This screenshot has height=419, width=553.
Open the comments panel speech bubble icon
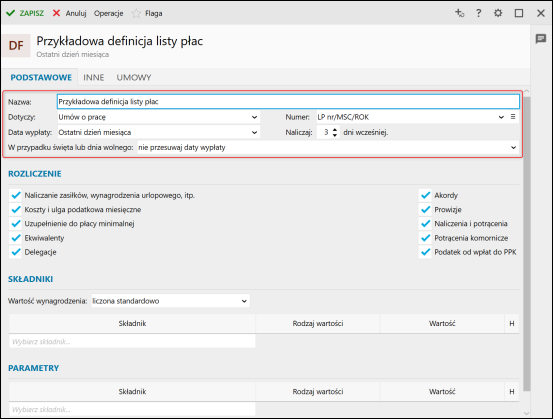coord(541,39)
